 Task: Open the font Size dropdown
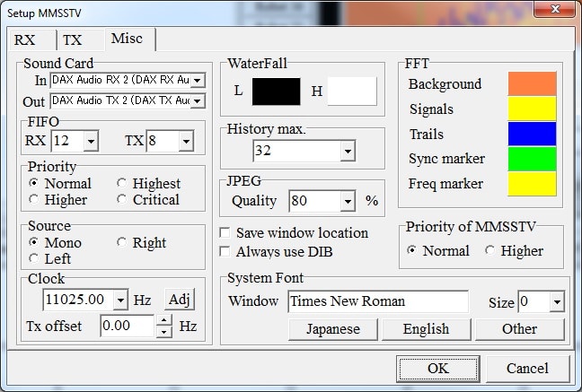click(557, 301)
